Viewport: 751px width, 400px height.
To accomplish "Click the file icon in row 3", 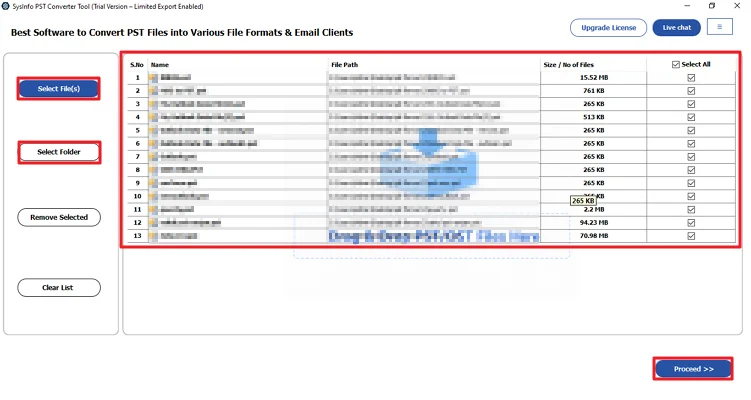I will 153,104.
